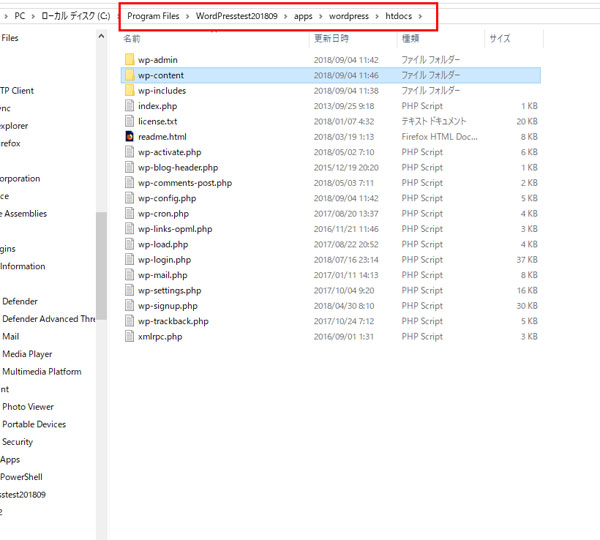Select Defender in the navigation pane
This screenshot has width=600, height=540.
point(20,301)
